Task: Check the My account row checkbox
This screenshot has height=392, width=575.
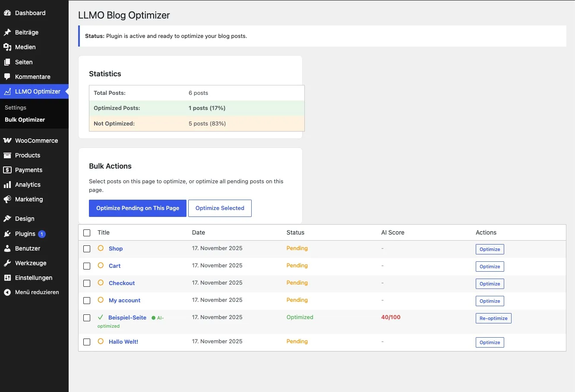Action: [x=87, y=301]
